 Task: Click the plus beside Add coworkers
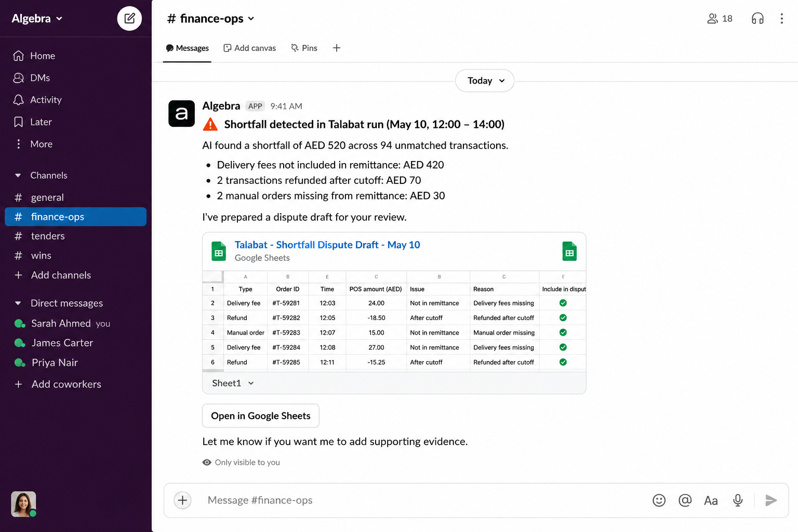coord(19,384)
